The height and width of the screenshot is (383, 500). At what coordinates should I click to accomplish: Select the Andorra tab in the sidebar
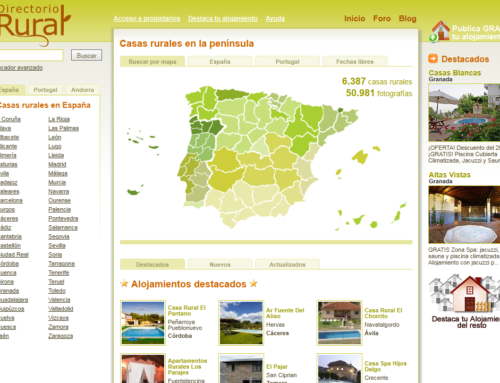click(82, 90)
